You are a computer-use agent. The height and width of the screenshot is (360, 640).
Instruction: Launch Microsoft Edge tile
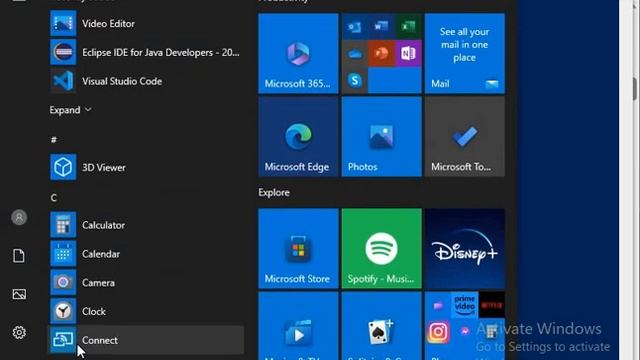point(298,137)
